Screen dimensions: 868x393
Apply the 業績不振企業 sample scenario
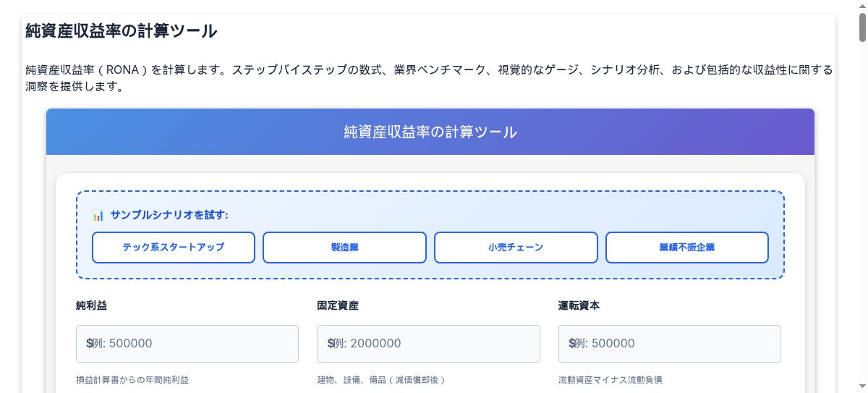click(x=686, y=248)
